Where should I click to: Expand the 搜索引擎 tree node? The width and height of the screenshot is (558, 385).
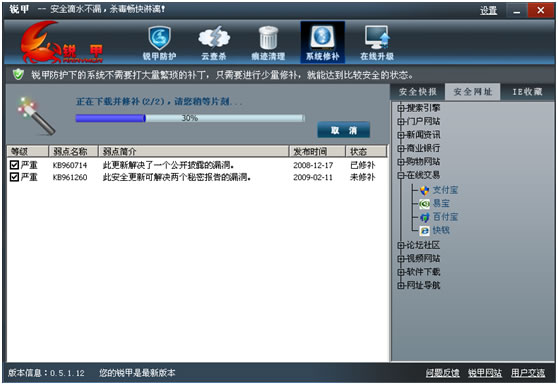[401, 108]
